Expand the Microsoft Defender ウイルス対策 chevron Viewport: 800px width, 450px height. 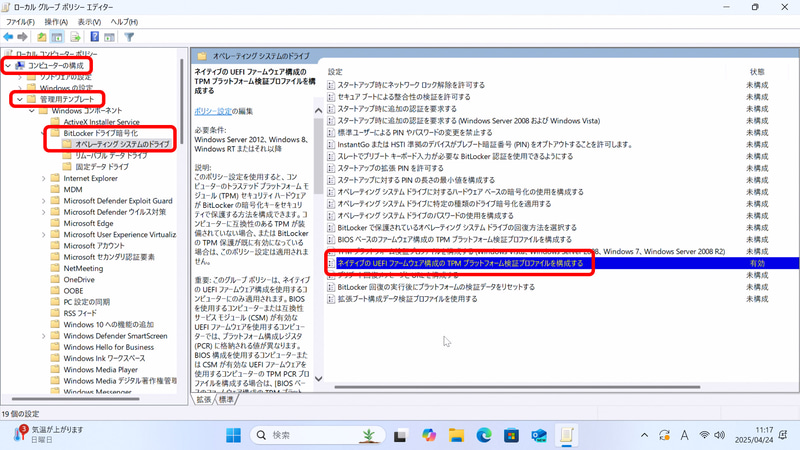(x=43, y=212)
